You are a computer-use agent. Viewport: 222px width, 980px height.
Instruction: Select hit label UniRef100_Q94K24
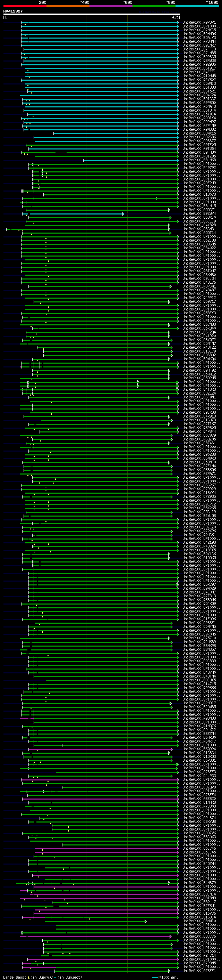click(199, 95)
